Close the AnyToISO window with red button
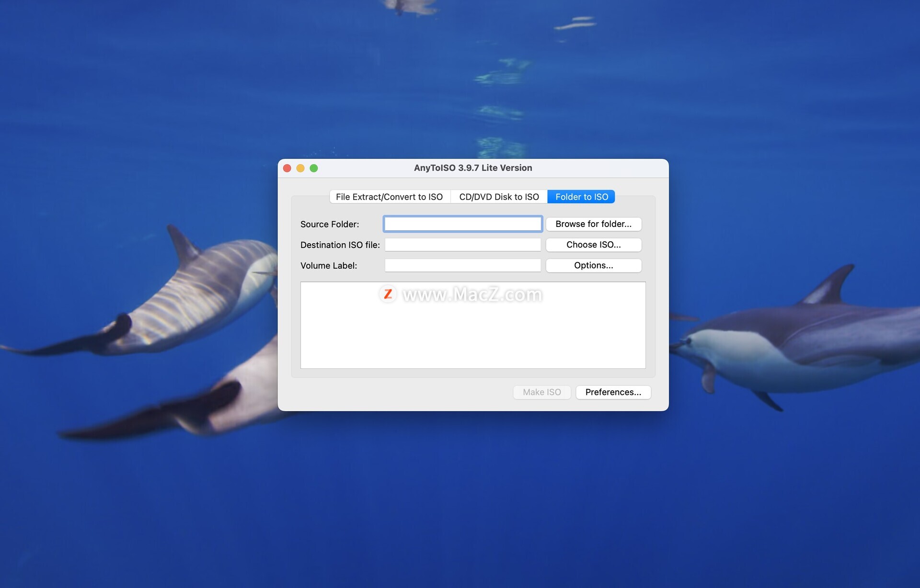920x588 pixels. click(x=287, y=168)
